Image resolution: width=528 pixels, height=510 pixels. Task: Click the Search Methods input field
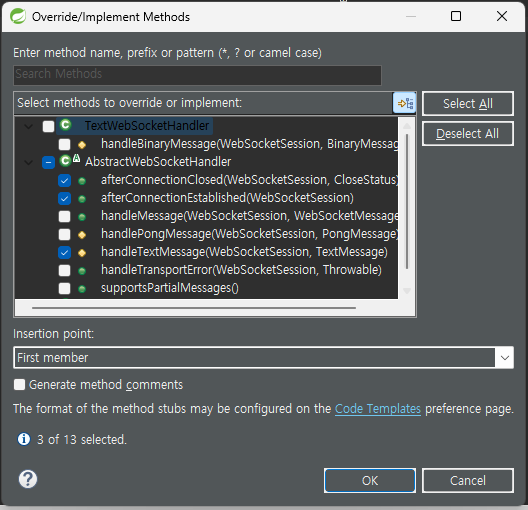coord(197,75)
